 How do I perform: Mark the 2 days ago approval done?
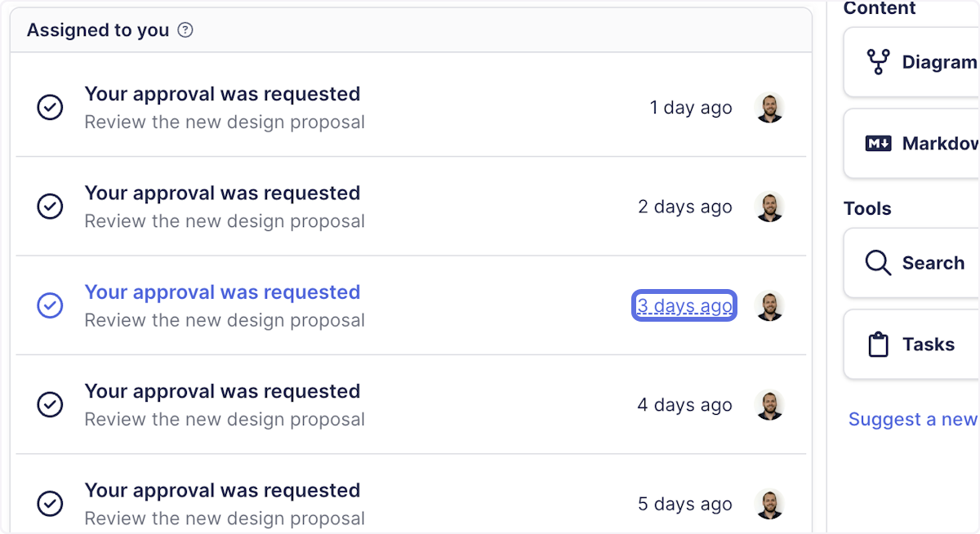point(51,207)
